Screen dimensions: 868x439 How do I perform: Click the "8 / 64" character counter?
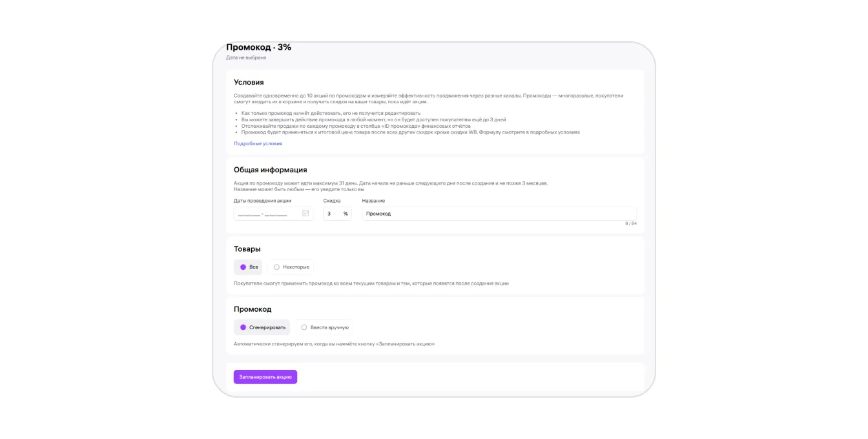tap(630, 223)
